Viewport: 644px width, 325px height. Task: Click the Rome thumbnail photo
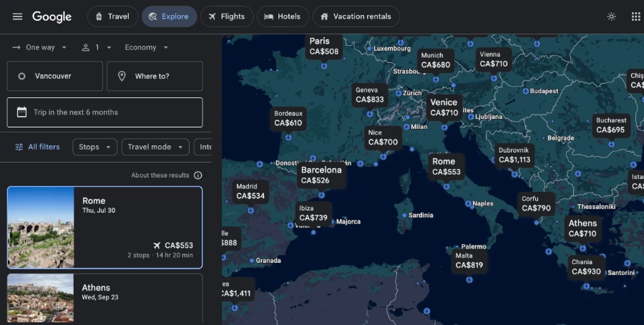[41, 228]
